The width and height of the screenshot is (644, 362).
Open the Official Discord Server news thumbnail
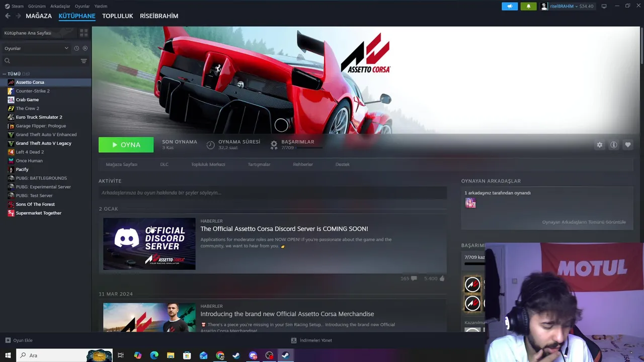click(149, 244)
